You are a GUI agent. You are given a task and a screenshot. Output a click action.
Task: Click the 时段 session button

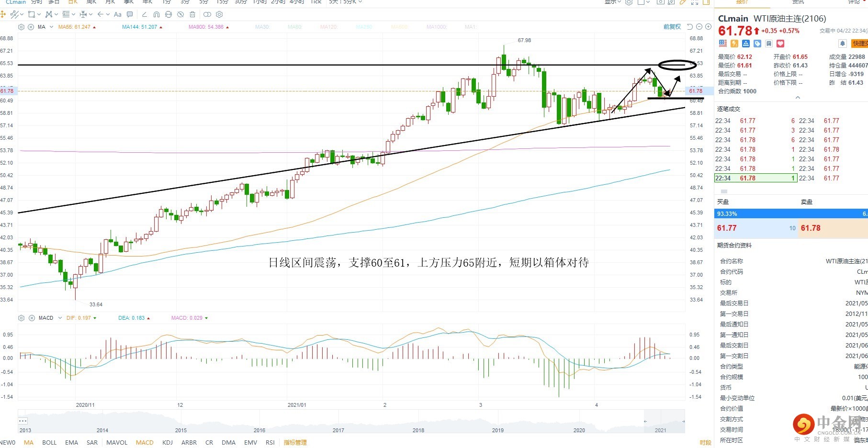point(705,443)
